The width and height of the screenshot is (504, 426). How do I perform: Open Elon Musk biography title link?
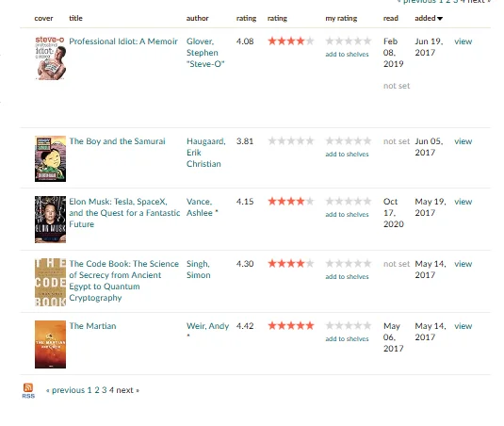click(x=124, y=213)
